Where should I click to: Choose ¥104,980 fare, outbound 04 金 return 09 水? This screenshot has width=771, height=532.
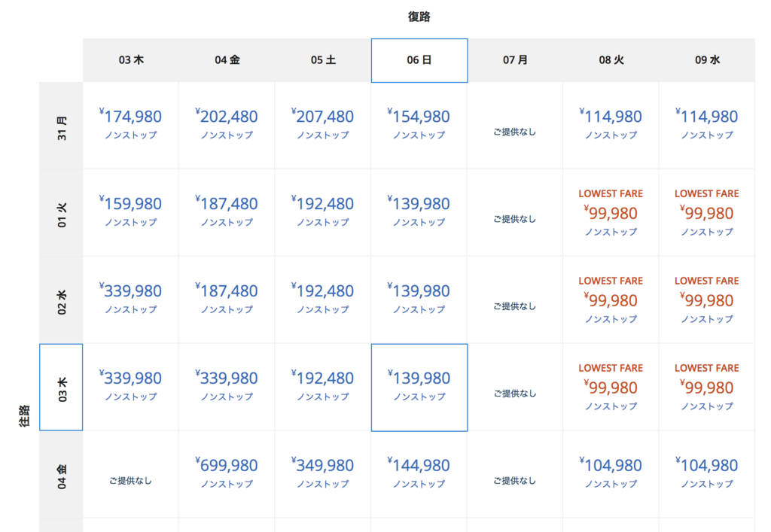[707, 475]
